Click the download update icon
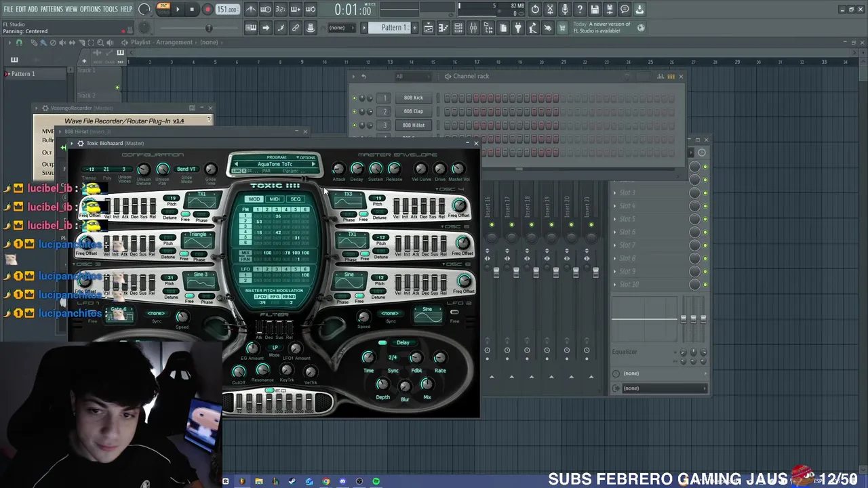This screenshot has width=868, height=488. [639, 9]
